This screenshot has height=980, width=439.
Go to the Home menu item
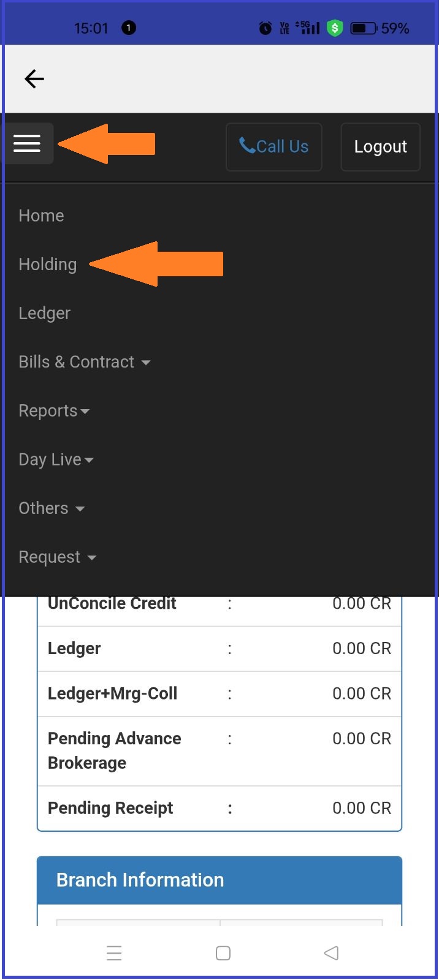pyautogui.click(x=41, y=216)
